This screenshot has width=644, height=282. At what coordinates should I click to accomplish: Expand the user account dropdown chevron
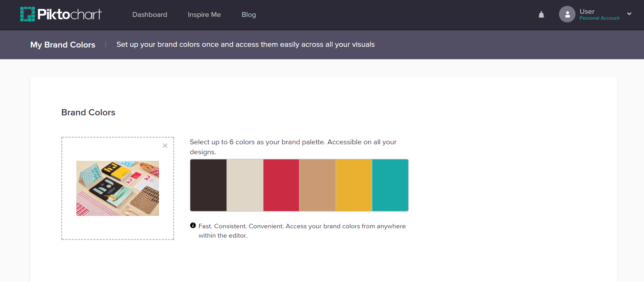click(x=629, y=14)
